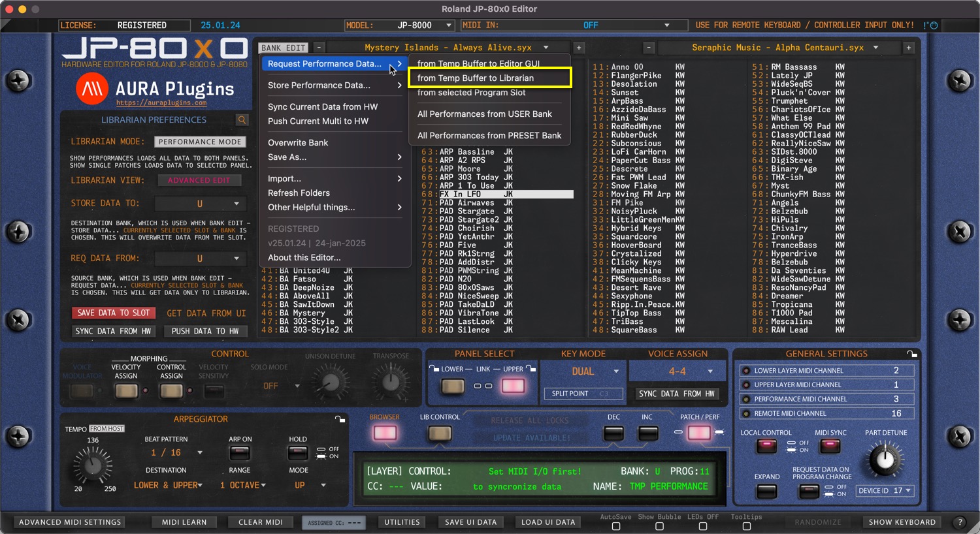980x534 pixels.
Task: Adjust the Arpeggiator Tempo knob
Action: click(93, 466)
